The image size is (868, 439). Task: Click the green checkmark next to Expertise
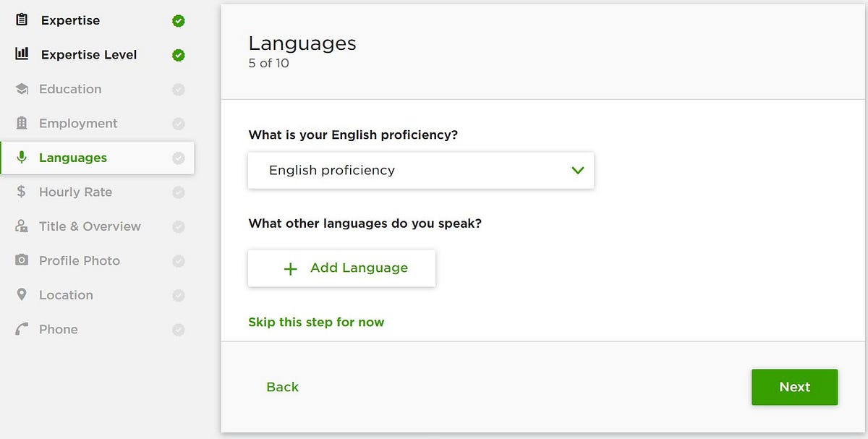[179, 21]
